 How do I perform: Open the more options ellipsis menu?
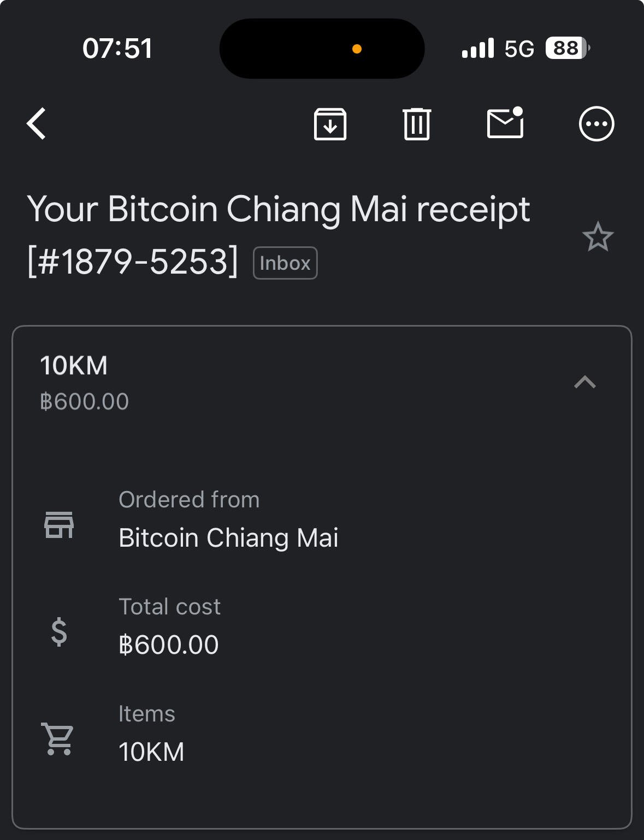(x=596, y=124)
